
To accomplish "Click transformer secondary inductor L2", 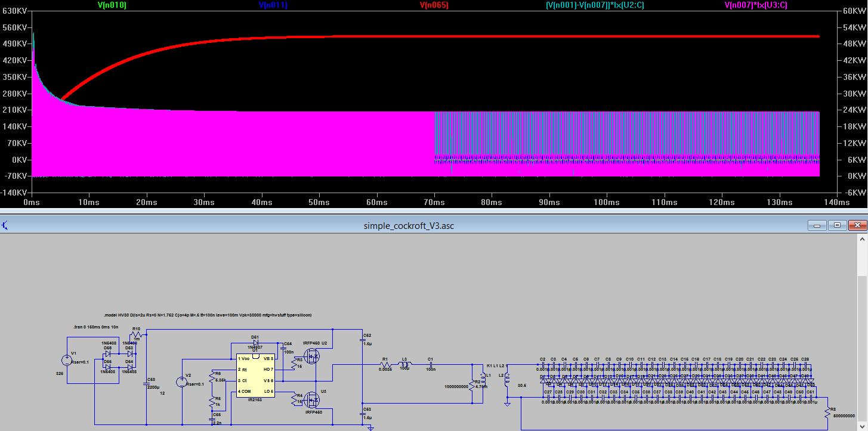I will pos(506,379).
